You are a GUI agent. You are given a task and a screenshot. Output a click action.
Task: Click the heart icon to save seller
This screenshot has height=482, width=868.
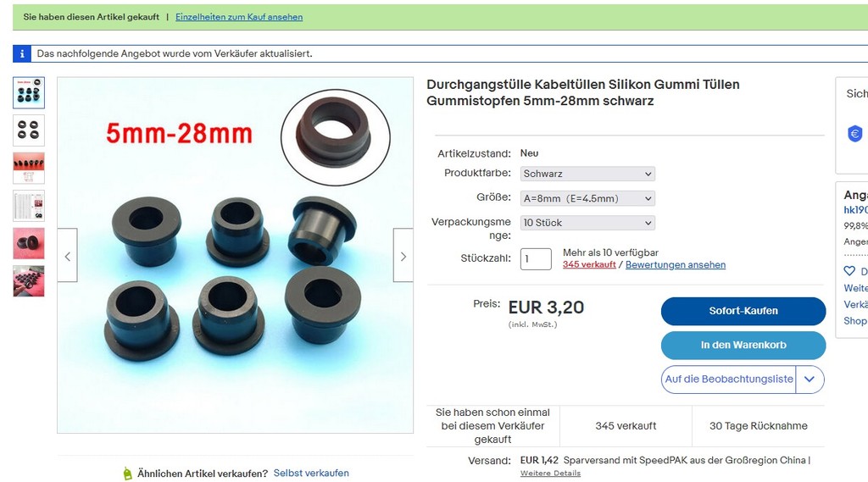(849, 271)
